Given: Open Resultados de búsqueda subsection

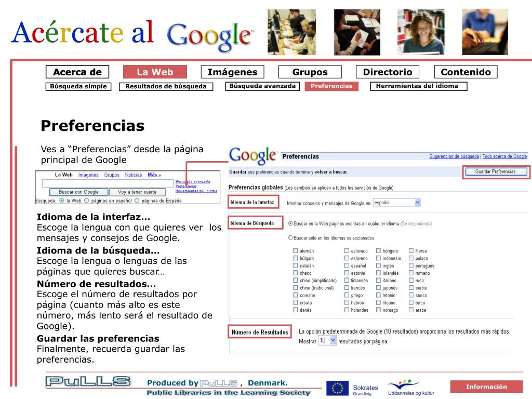Looking at the screenshot, I should pos(166,87).
